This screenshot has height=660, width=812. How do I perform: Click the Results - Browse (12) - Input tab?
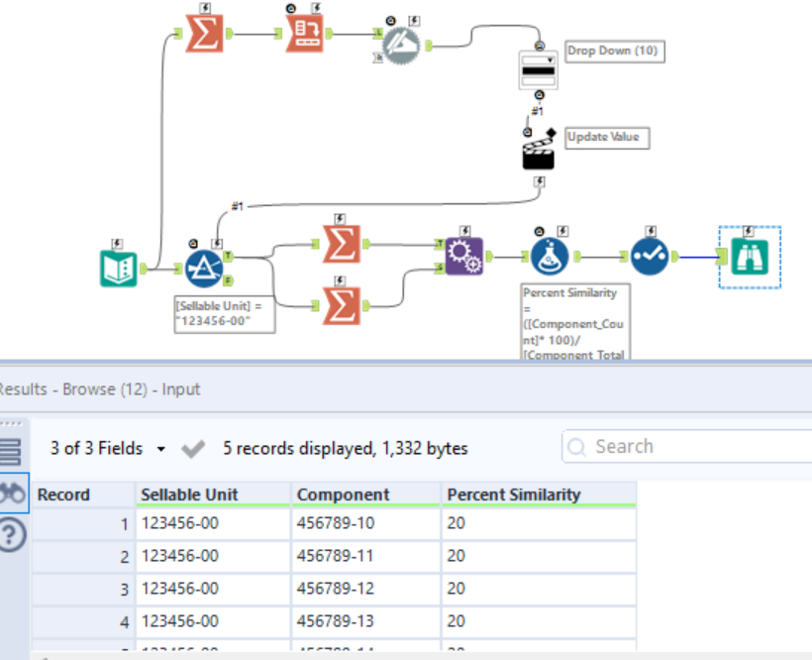[x=99, y=388]
